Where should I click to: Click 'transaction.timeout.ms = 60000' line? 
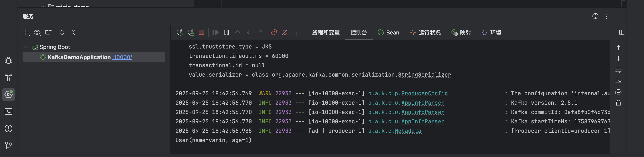pos(239,56)
